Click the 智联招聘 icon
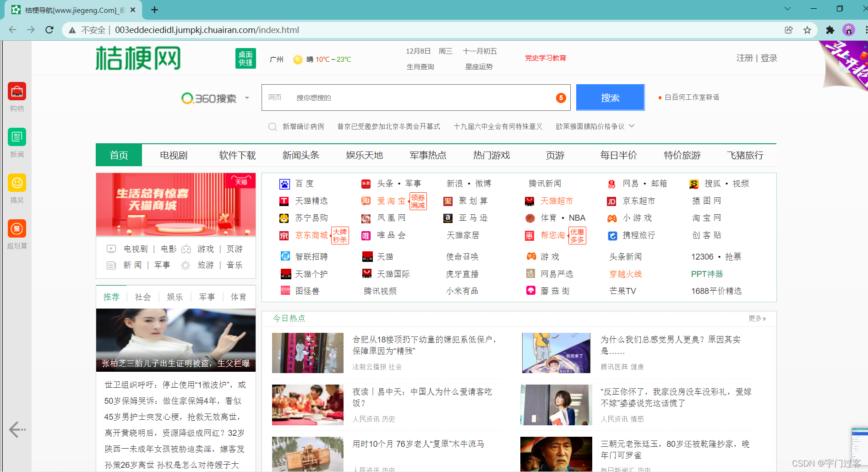868x472 pixels. (285, 256)
